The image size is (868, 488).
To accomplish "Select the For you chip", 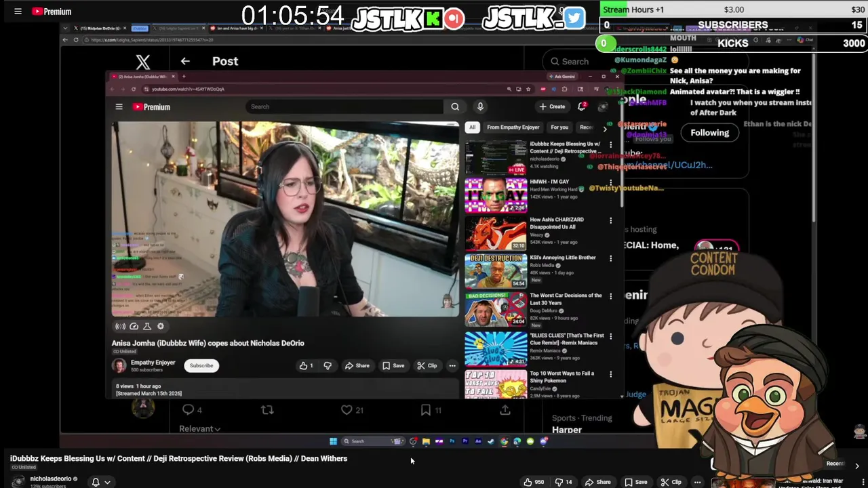I will [x=559, y=127].
